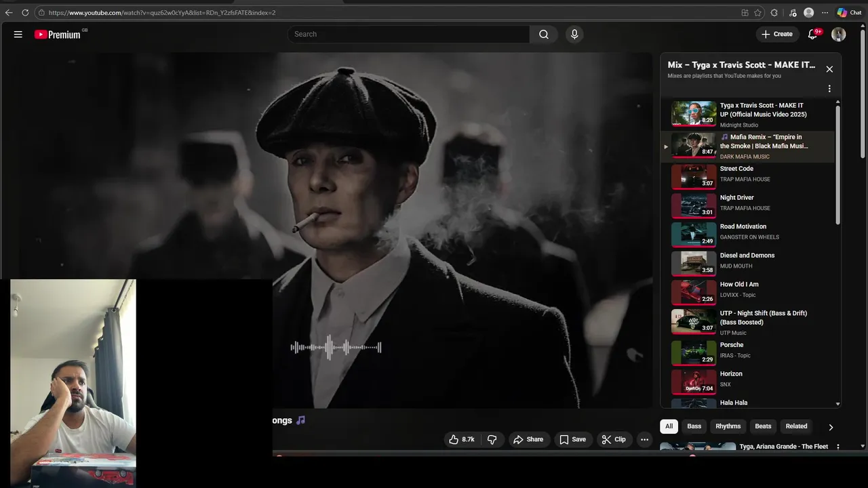View site info padlock in address bar

42,12
